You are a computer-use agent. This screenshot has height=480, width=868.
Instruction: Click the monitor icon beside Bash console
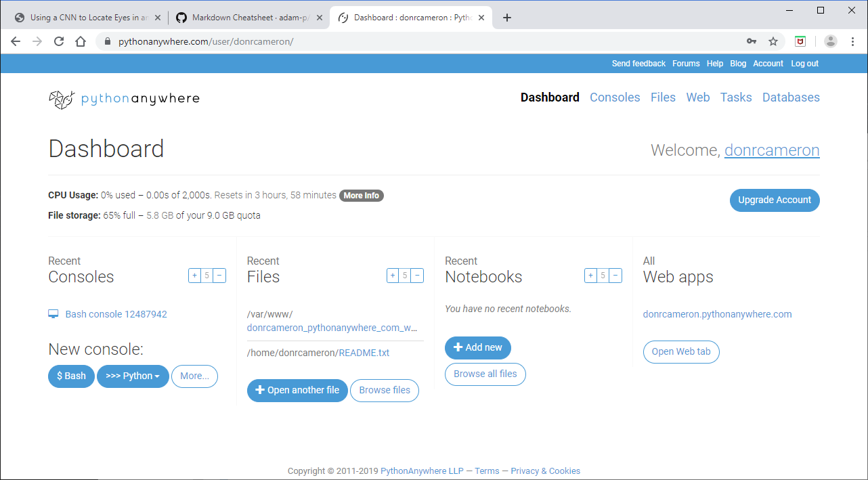(53, 314)
